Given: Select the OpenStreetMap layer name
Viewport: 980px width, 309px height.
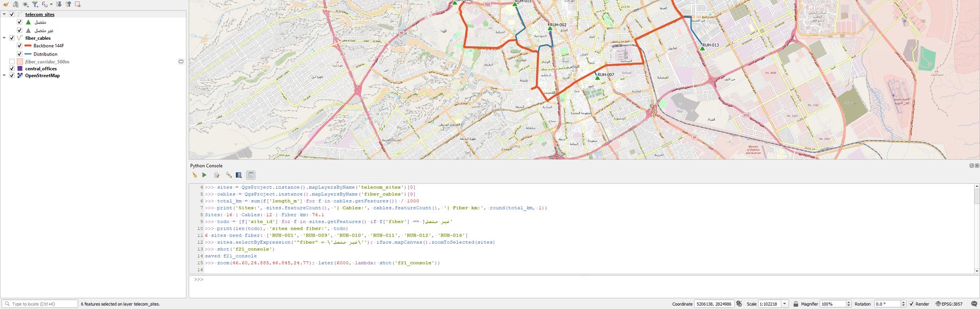Looking at the screenshot, I should coord(42,76).
